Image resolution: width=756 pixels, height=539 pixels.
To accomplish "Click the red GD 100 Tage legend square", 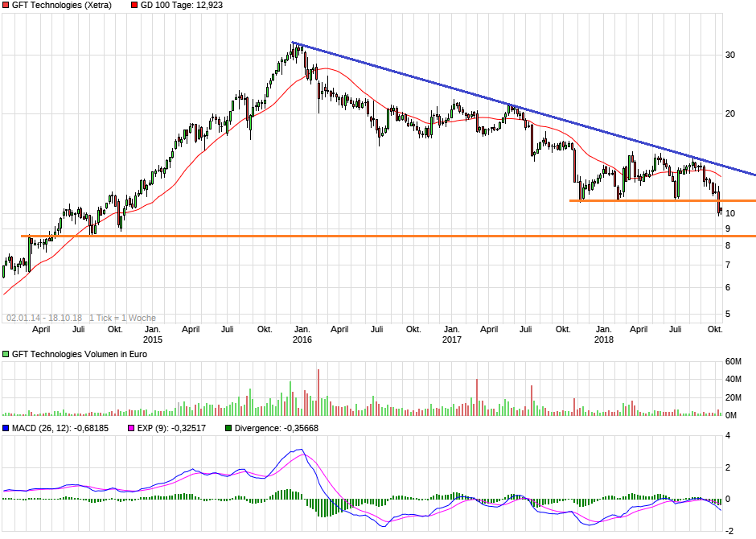I will point(134,6).
